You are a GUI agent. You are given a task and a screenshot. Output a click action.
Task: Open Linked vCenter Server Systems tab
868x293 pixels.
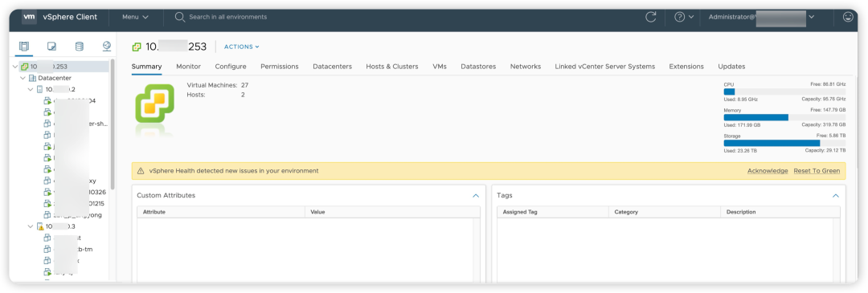605,67
